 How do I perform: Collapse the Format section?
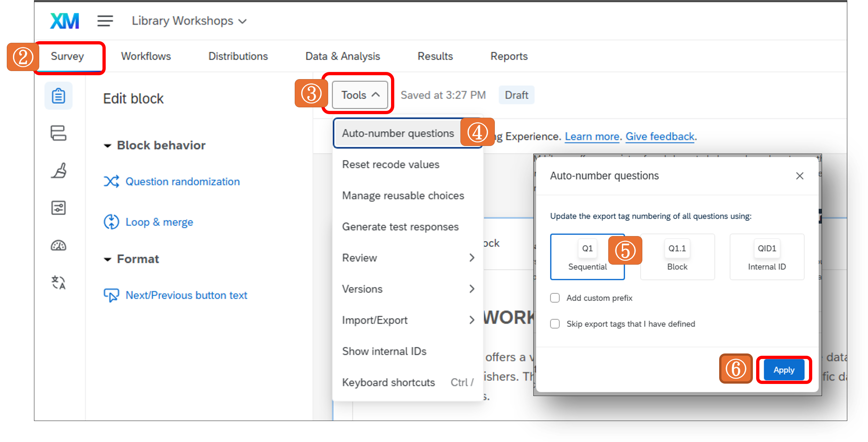108,259
